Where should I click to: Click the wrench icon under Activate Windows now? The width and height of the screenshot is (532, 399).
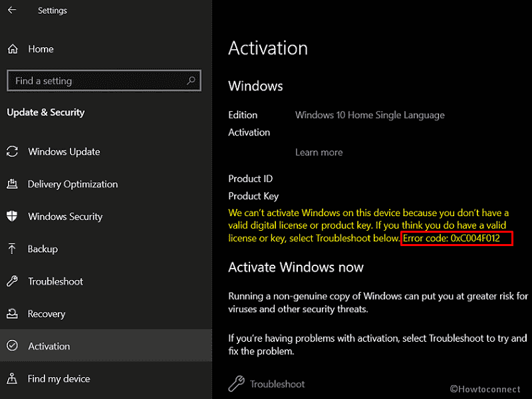[236, 384]
